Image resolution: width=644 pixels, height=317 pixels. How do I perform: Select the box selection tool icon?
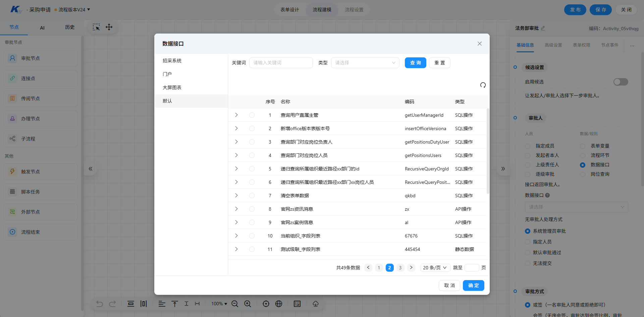(x=96, y=27)
